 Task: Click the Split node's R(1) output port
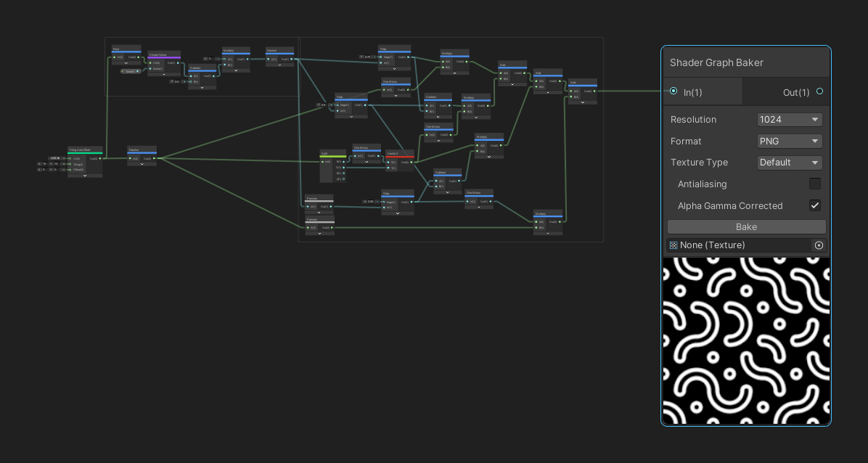(343, 161)
